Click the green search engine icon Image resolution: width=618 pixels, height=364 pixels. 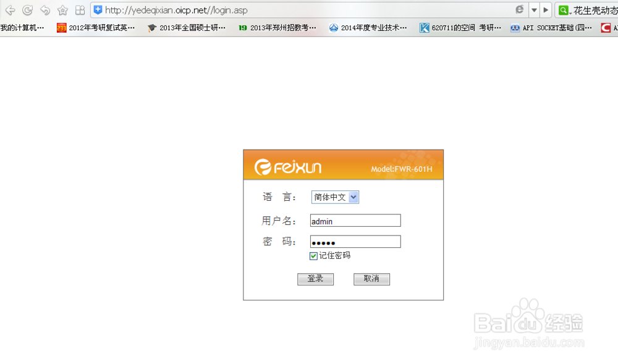[564, 11]
